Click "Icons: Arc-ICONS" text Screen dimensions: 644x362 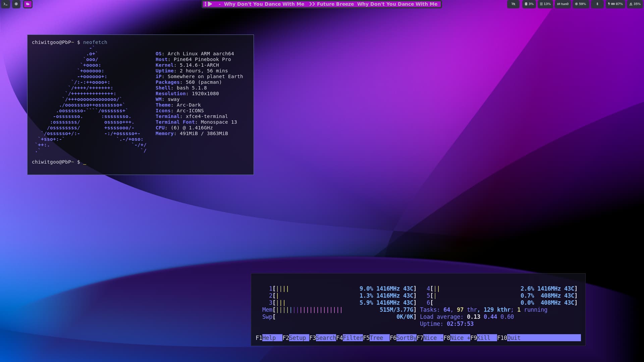pos(180,111)
